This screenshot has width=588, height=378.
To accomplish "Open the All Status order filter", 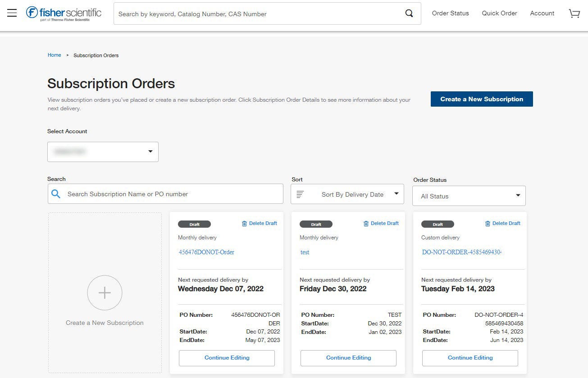I will pyautogui.click(x=469, y=196).
